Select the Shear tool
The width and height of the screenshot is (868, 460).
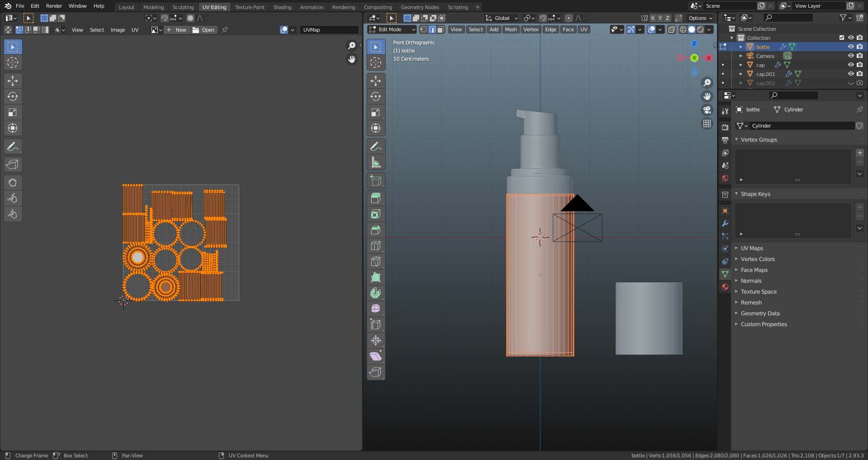[x=376, y=356]
